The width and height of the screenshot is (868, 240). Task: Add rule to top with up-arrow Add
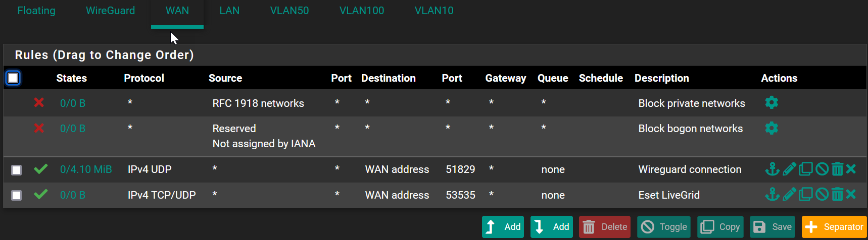coord(503,227)
